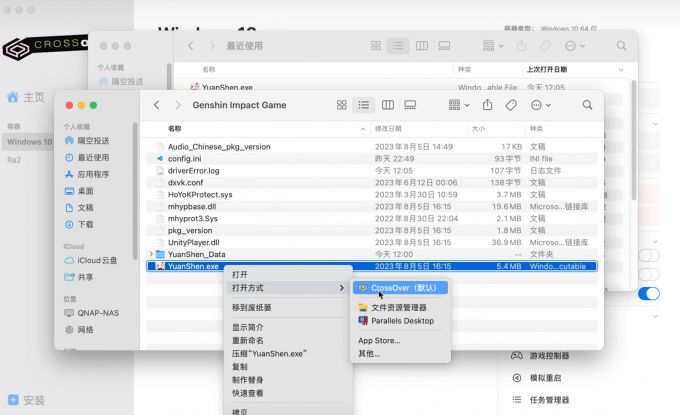Choose 快速查看 in context menu

[x=288, y=393]
